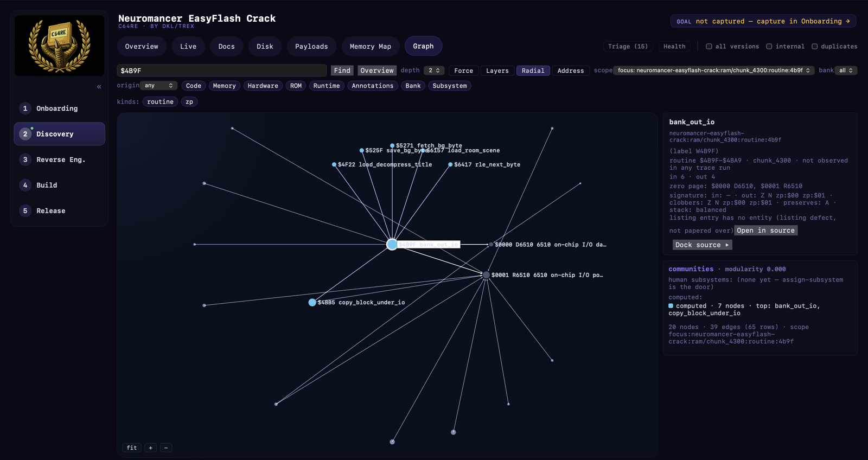Click the computed community color swatch
868x460 pixels.
click(671, 306)
